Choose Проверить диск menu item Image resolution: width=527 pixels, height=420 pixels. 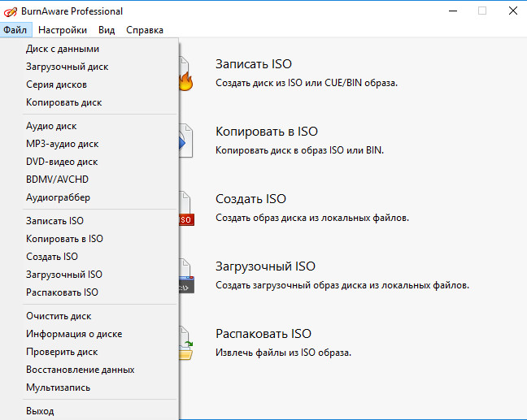pos(89,352)
